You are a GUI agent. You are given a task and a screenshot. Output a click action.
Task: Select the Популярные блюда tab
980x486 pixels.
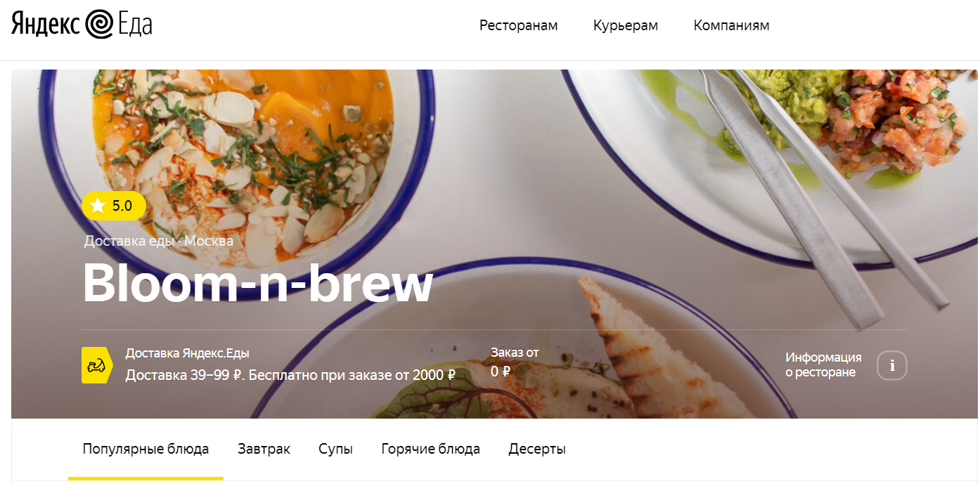(146, 449)
